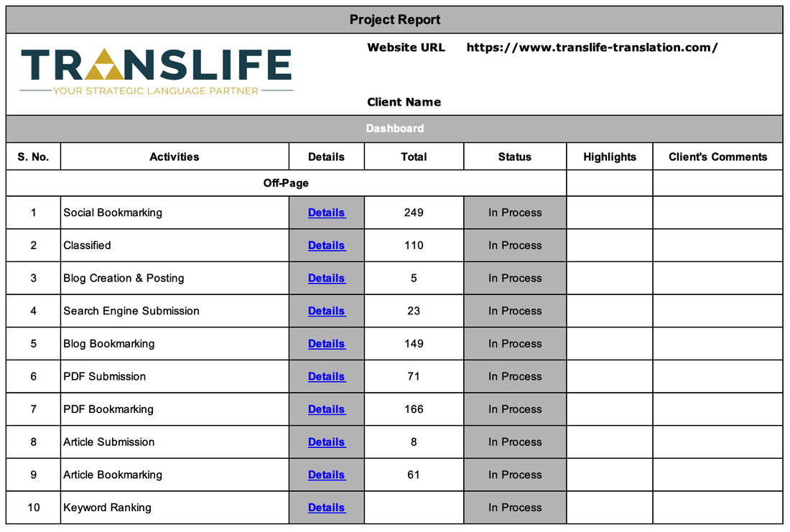
Task: Click the Translife logo image
Action: (x=157, y=72)
